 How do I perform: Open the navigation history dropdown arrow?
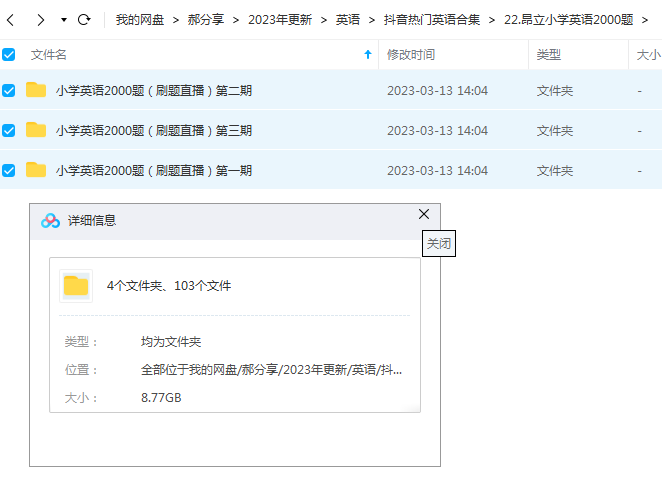(x=64, y=20)
